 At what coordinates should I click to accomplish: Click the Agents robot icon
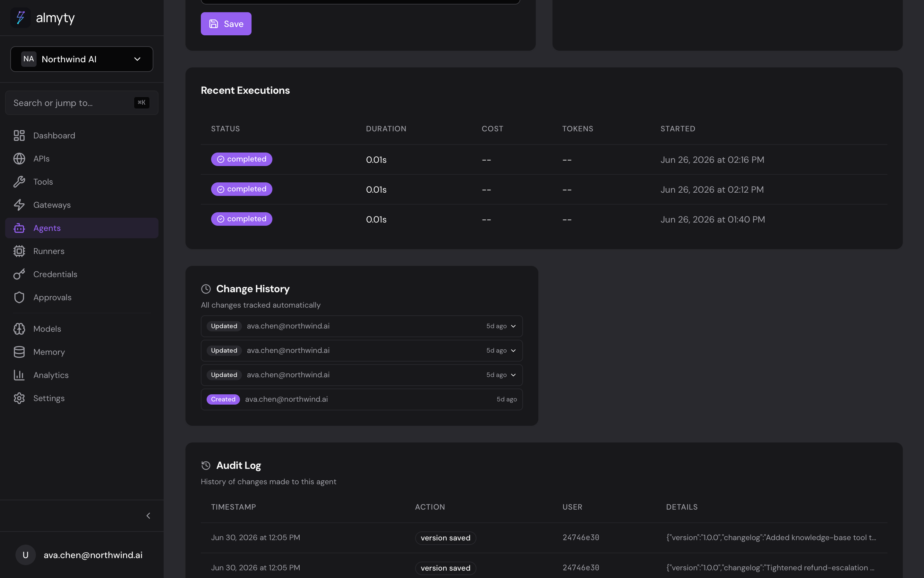(19, 228)
